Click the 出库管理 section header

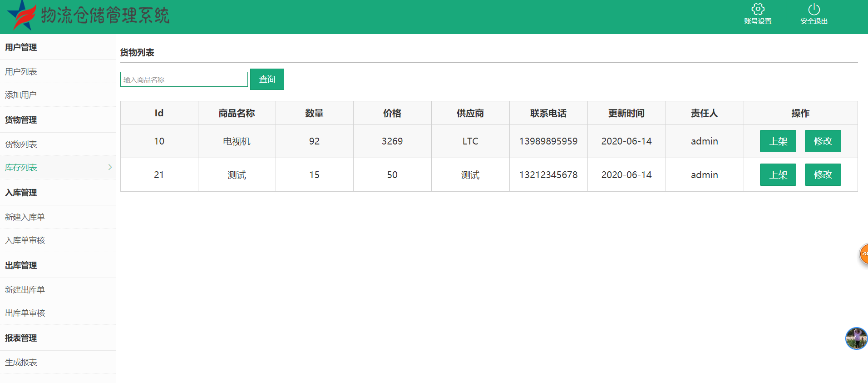21,265
